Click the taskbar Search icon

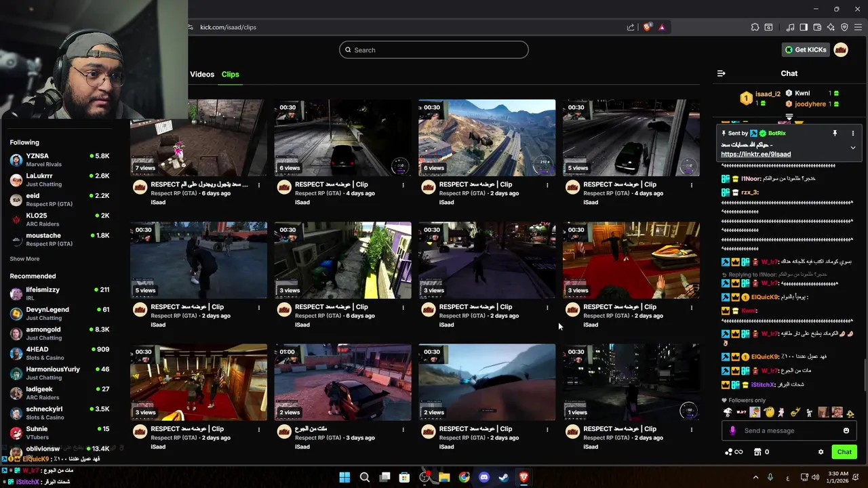[x=364, y=477]
